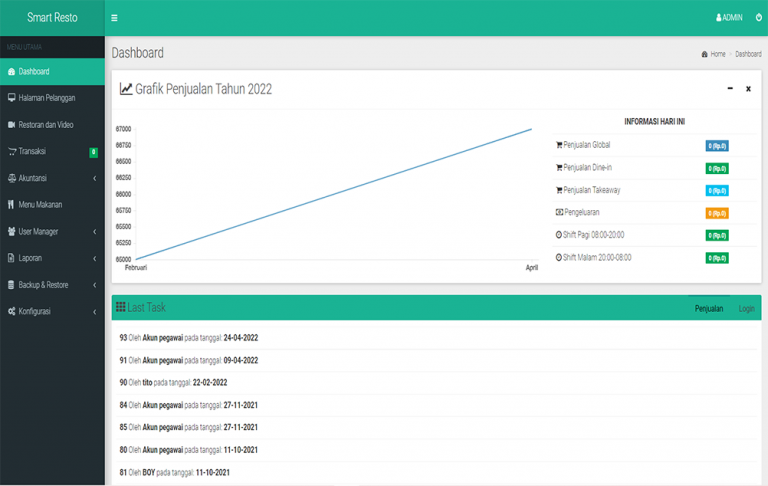
Task: Expand the User Manager submenu chevron
Action: pyautogui.click(x=95, y=232)
